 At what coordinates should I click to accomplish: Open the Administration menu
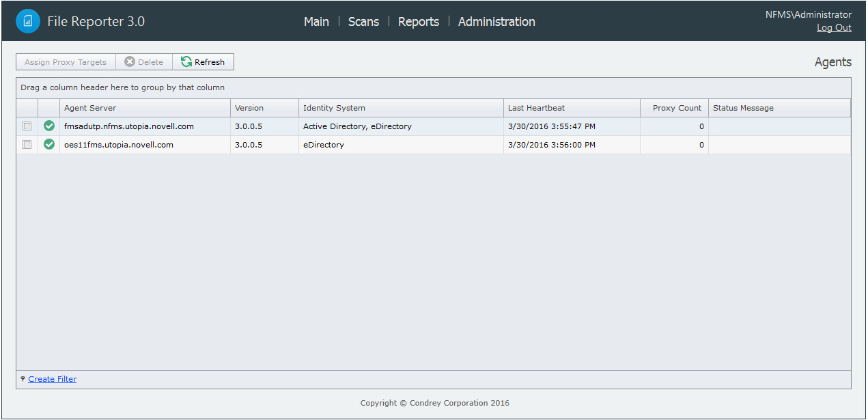[x=496, y=22]
